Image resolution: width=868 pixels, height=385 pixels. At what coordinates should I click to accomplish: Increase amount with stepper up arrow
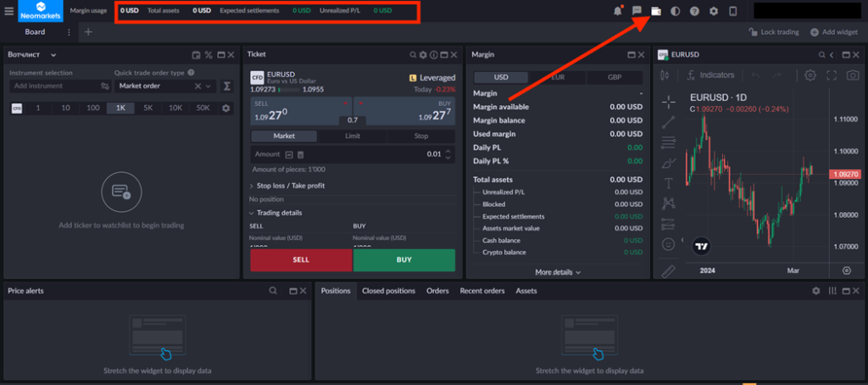pyautogui.click(x=449, y=151)
